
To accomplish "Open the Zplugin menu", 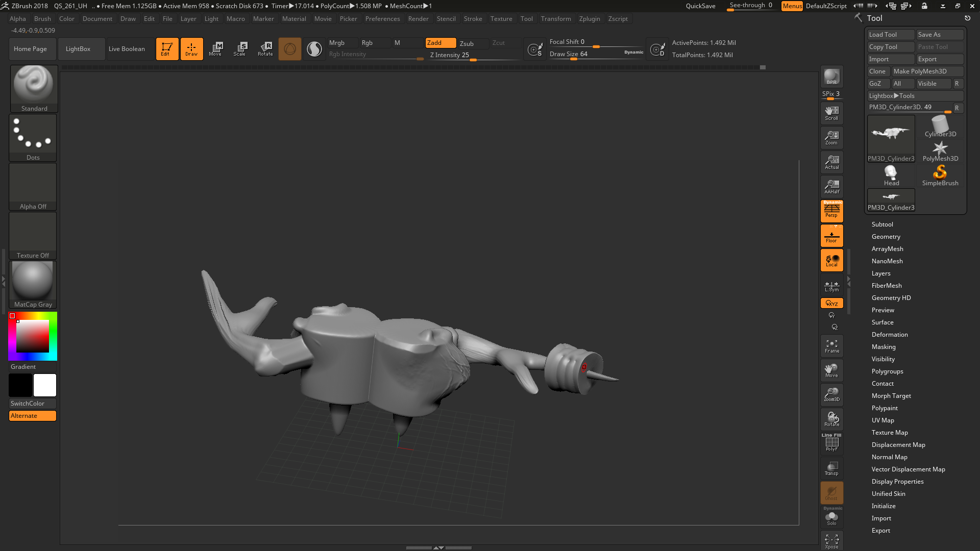I will tap(589, 19).
